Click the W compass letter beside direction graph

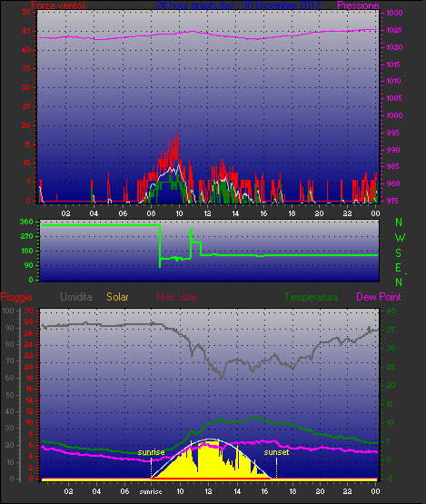[x=400, y=238]
